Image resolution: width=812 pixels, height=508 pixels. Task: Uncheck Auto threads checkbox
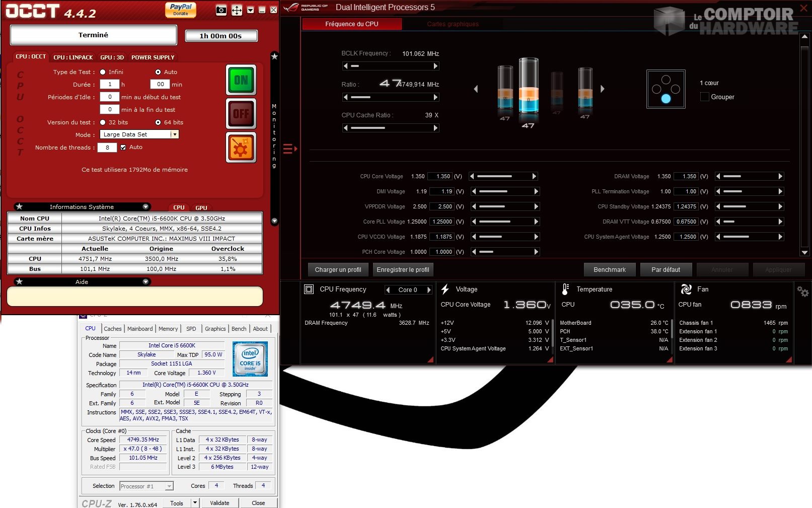coord(123,148)
